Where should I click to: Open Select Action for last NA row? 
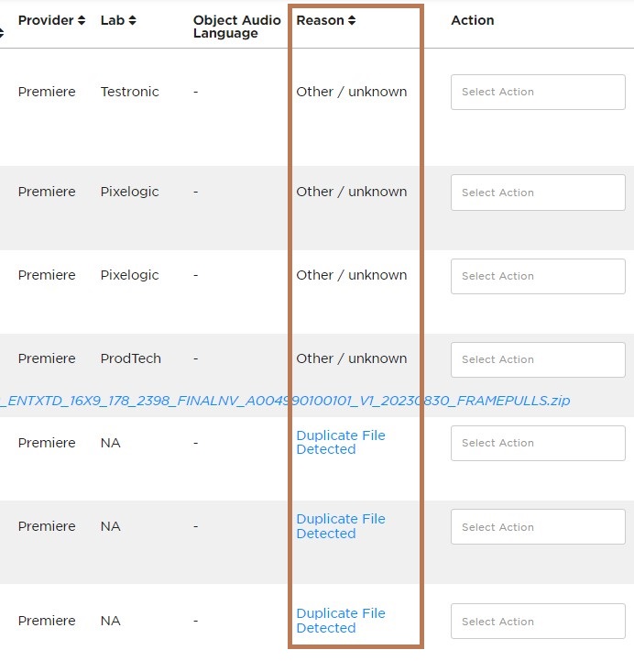coord(538,621)
